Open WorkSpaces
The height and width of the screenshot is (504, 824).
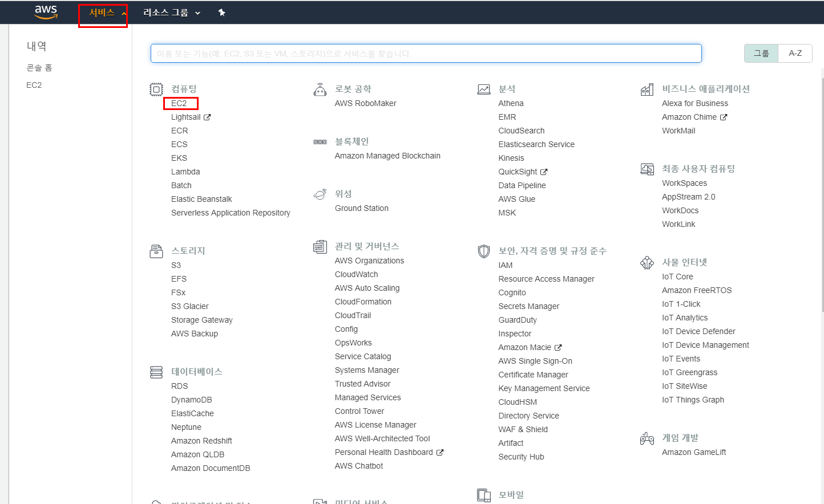[684, 183]
